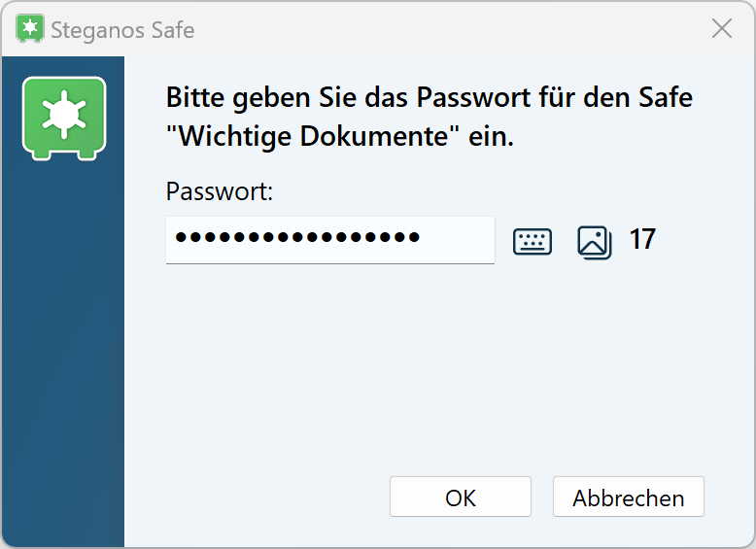Click the password length counter 17

pyautogui.click(x=642, y=239)
